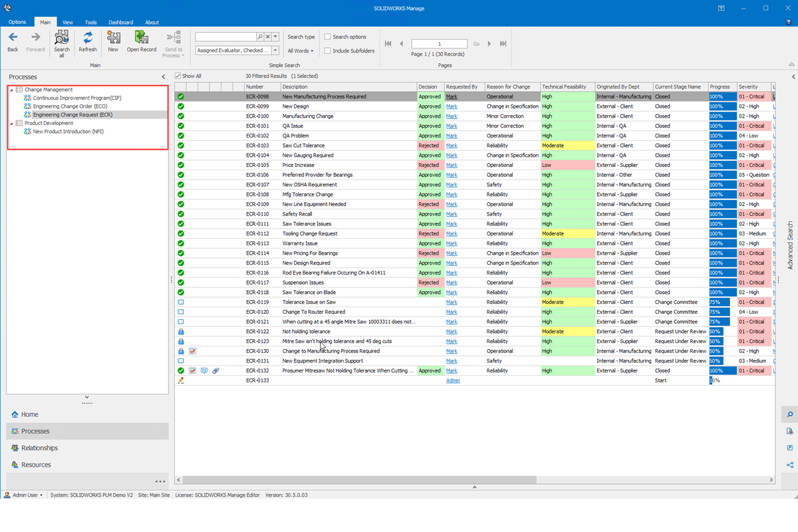Click the empty status box on row ECR-0131
The height and width of the screenshot is (532, 798).
181,361
